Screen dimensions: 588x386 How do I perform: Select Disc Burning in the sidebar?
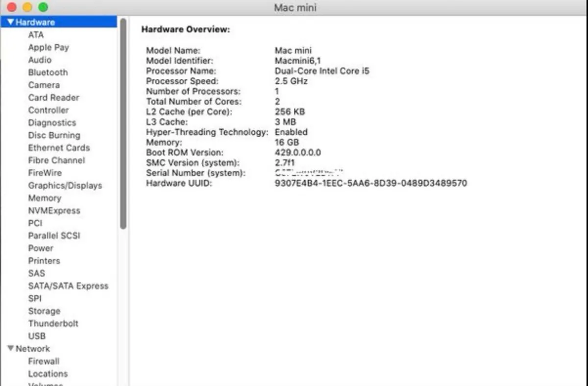click(54, 135)
